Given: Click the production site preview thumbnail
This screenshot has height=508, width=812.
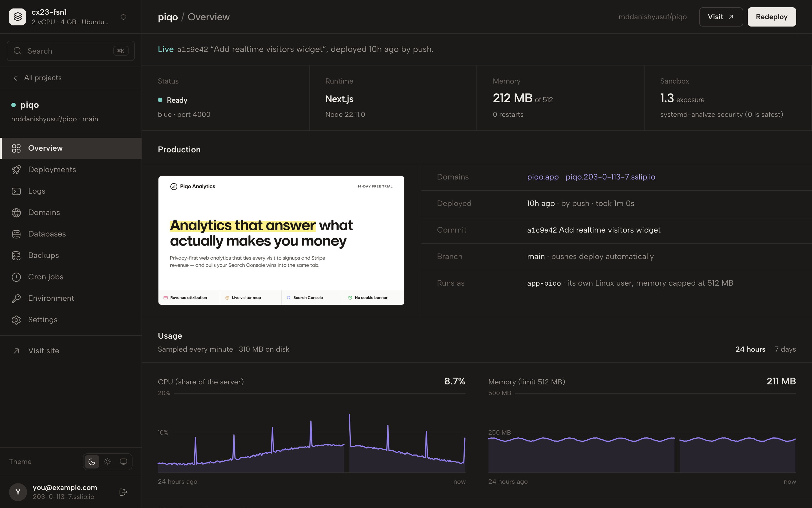Looking at the screenshot, I should [x=281, y=240].
